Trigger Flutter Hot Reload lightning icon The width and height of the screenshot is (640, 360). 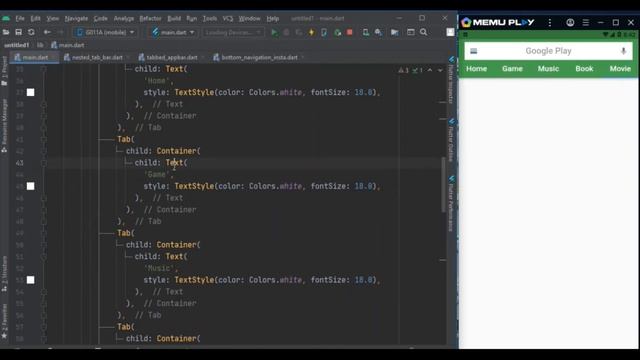point(311,32)
